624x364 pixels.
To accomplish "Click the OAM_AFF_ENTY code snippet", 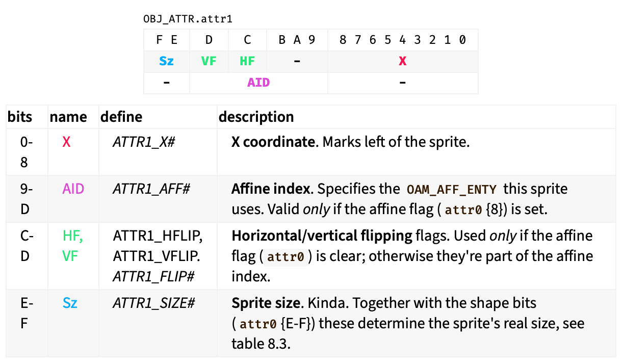I will pyautogui.click(x=451, y=190).
